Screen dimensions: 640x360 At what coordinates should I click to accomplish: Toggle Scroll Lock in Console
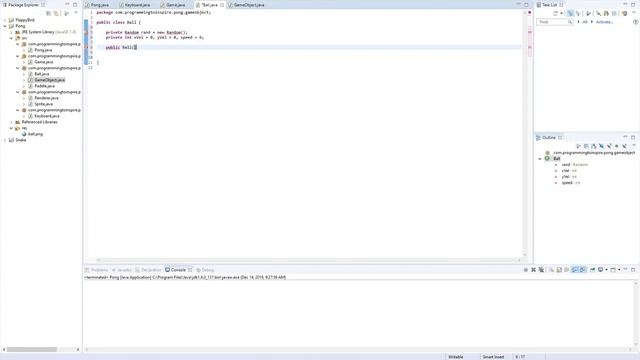click(559, 270)
